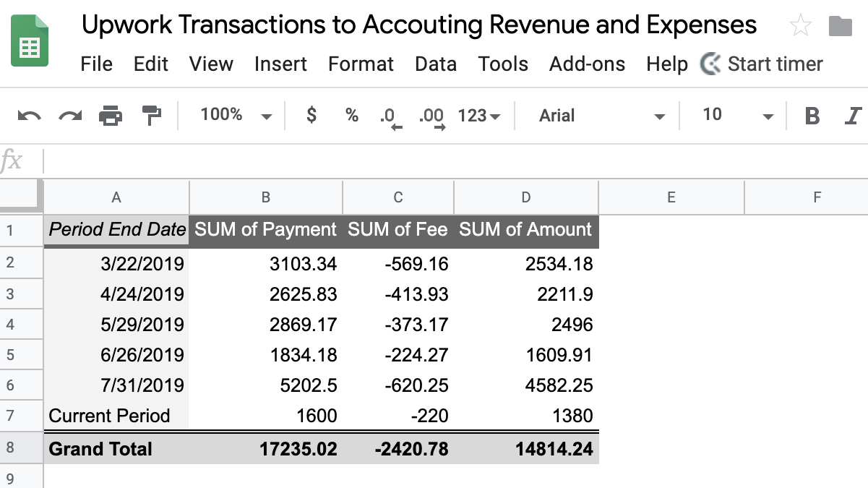This screenshot has width=868, height=488.
Task: Open the Tools menu
Action: 503,64
